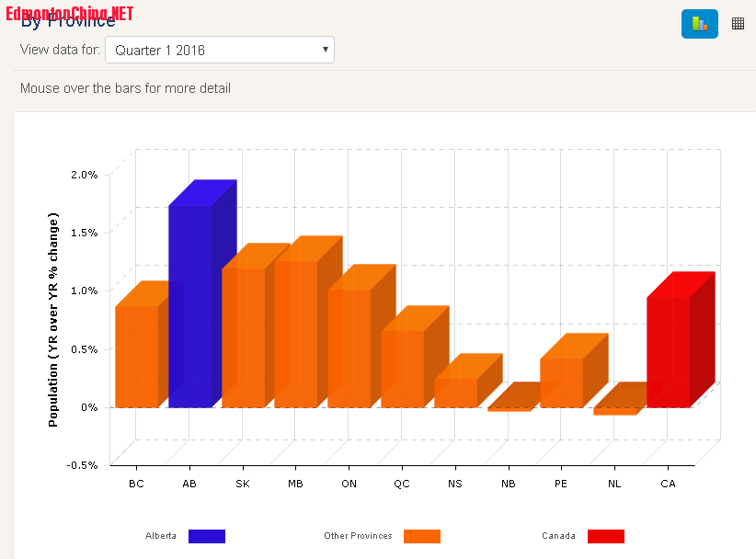Image resolution: width=756 pixels, height=559 pixels.
Task: Click the Alberta (AB) blue bar
Action: click(190, 305)
